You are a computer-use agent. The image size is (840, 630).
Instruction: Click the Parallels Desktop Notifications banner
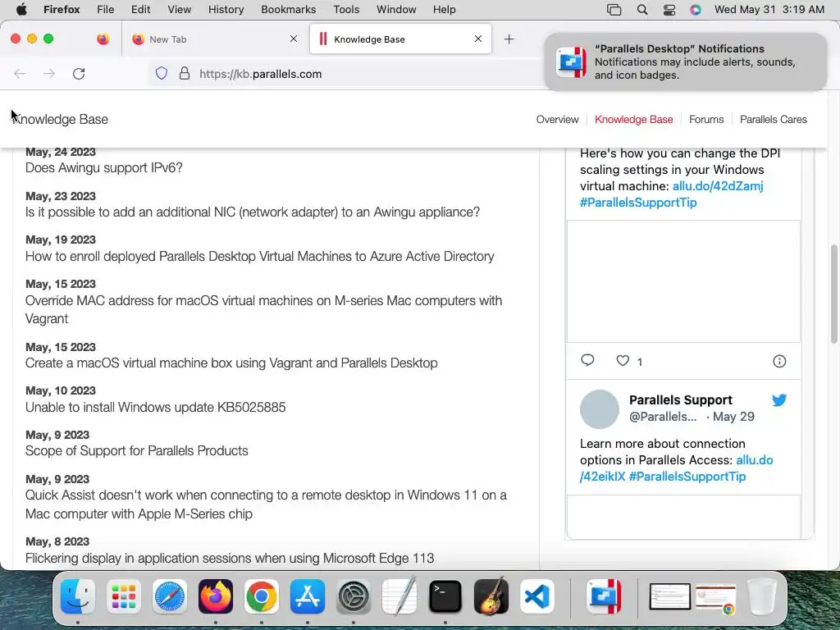(686, 62)
